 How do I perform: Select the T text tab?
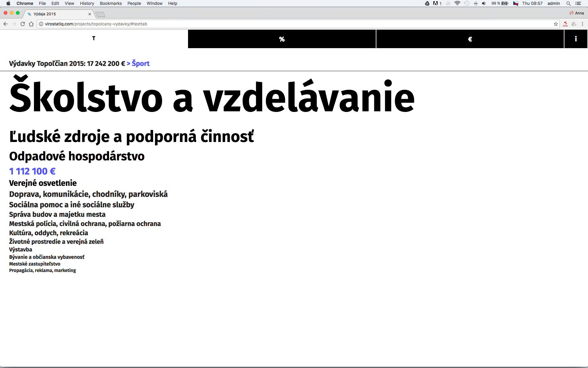[94, 38]
